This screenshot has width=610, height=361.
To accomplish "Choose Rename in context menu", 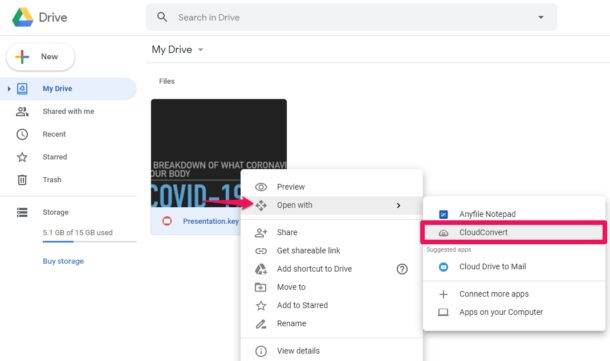I will click(x=331, y=324).
